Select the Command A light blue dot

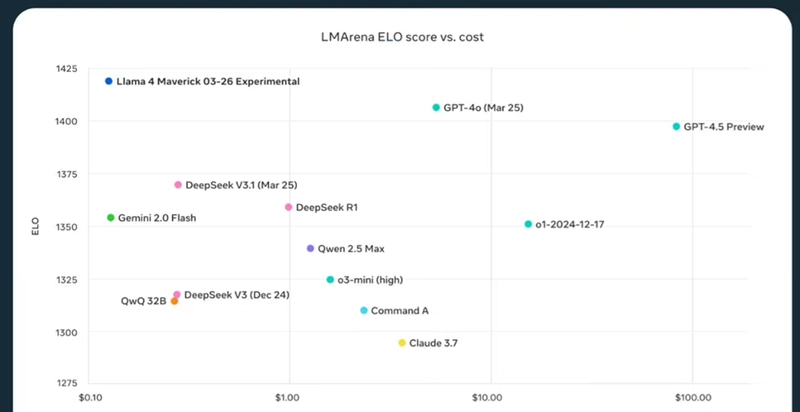point(364,311)
